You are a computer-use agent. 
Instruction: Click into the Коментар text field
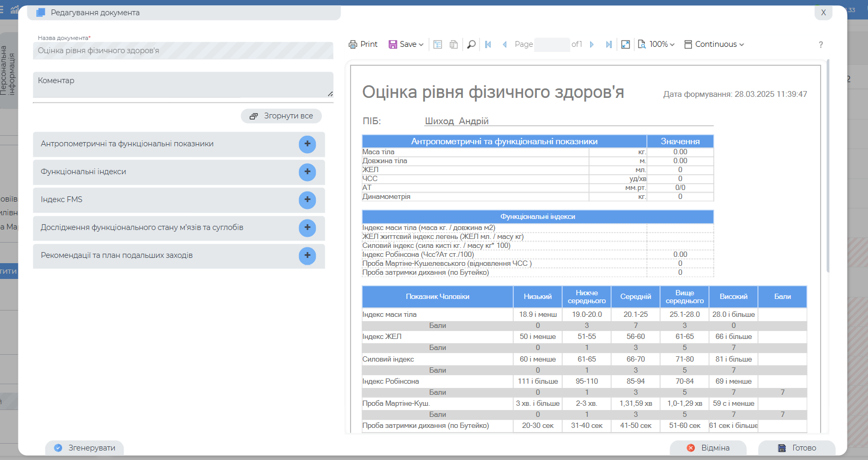click(x=183, y=85)
